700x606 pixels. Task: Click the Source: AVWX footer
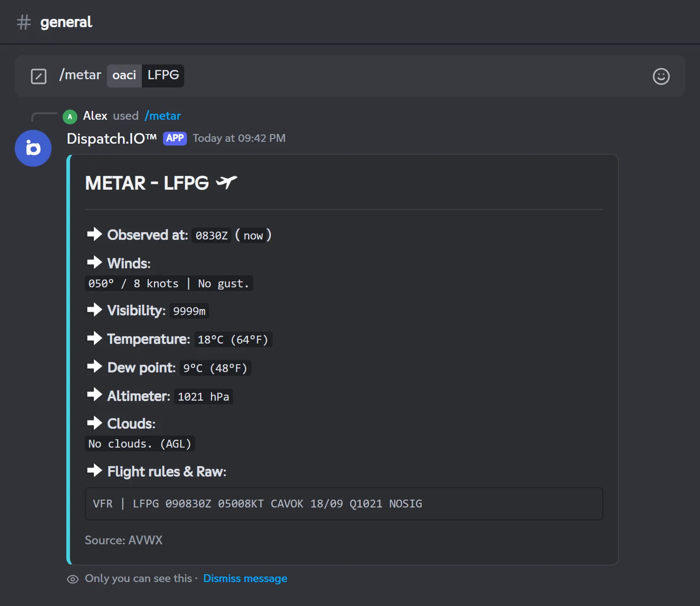point(124,540)
